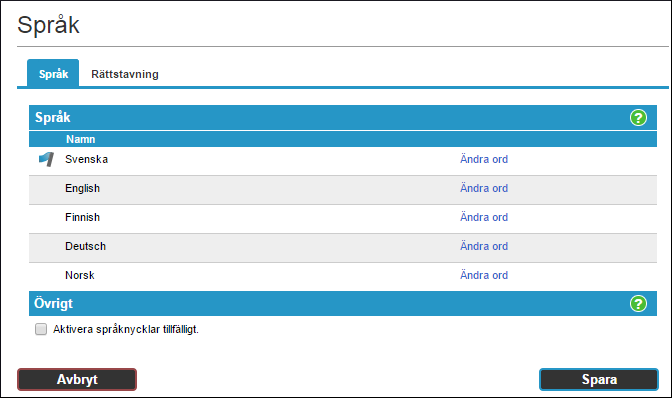Switch to the Rättstavning tab

(125, 74)
